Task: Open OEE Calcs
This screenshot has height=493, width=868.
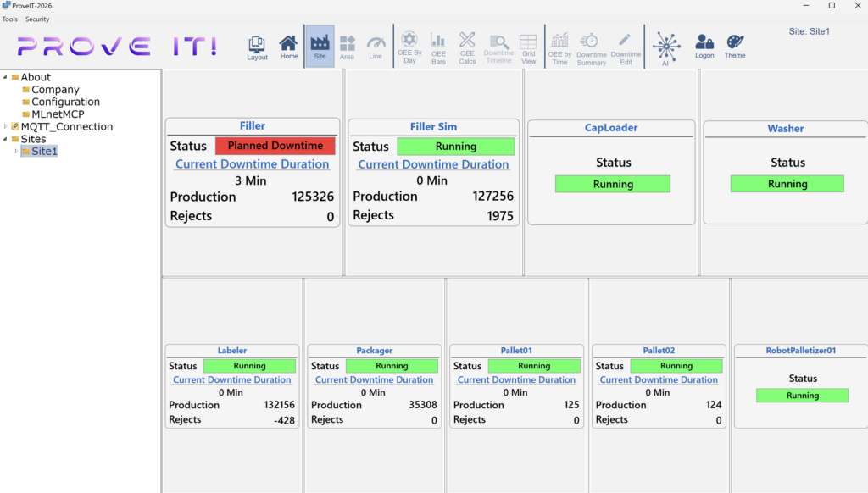Action: (467, 47)
